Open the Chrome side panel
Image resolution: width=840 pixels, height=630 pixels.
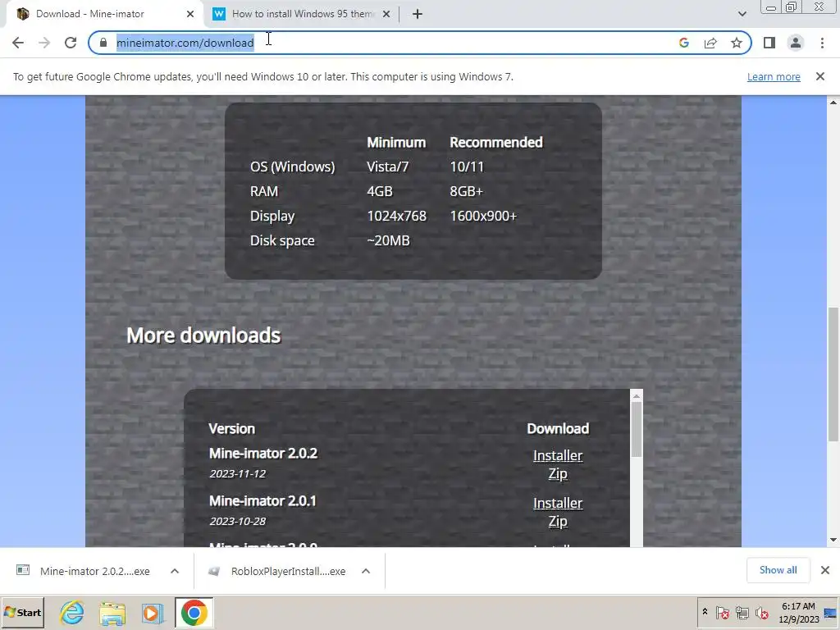[x=769, y=43]
